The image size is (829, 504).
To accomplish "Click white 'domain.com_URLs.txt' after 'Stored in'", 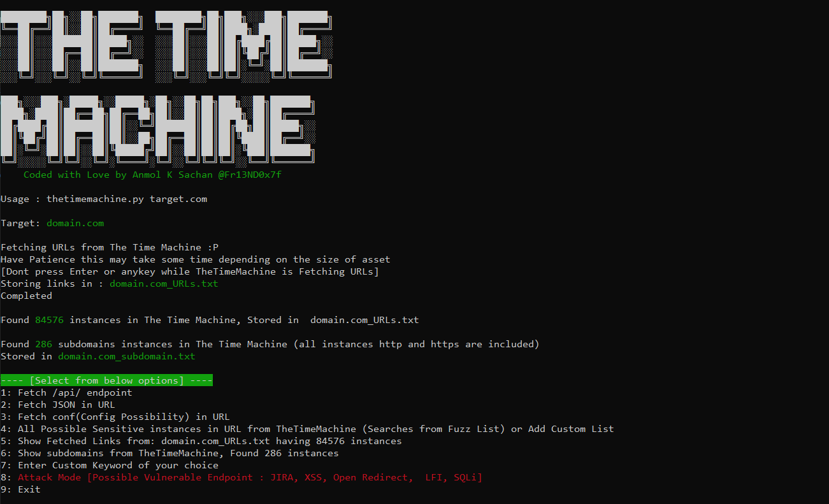I will [x=364, y=320].
